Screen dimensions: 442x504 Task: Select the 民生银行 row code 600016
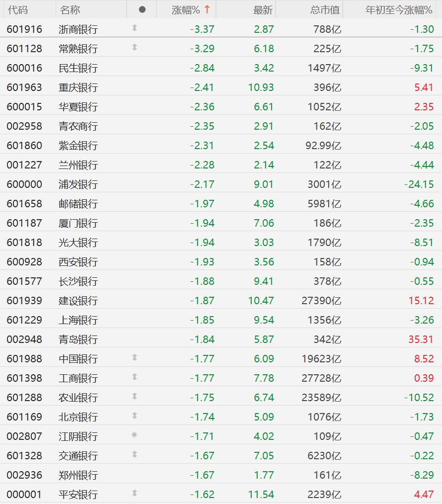(24, 68)
